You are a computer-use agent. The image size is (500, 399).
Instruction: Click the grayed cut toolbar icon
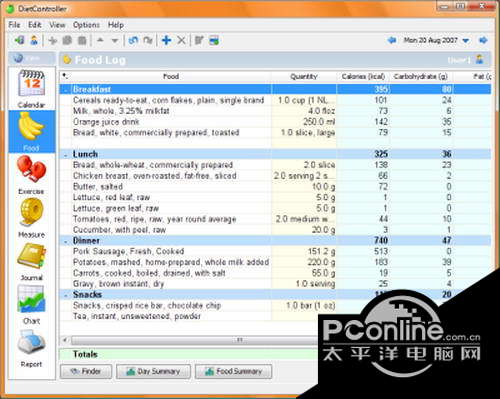point(52,41)
